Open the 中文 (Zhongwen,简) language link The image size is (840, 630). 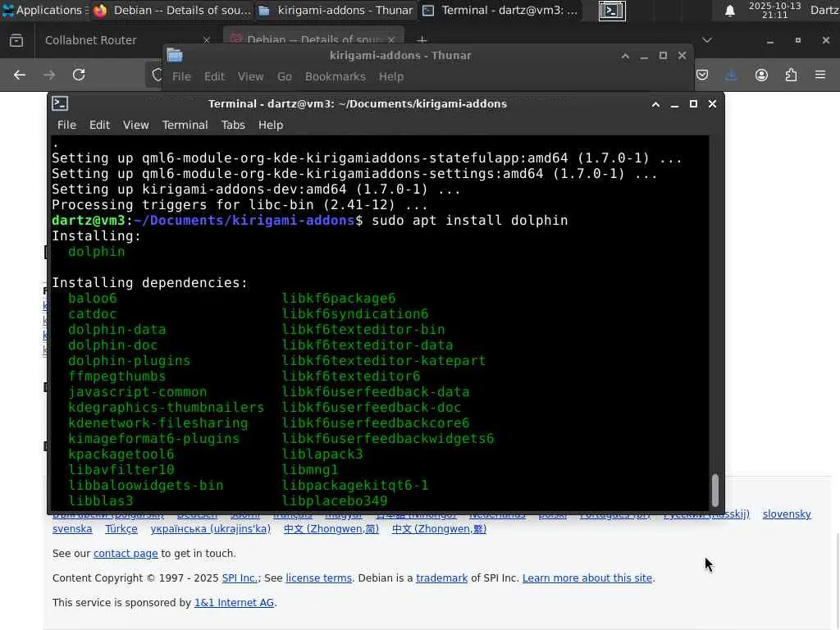point(331,529)
